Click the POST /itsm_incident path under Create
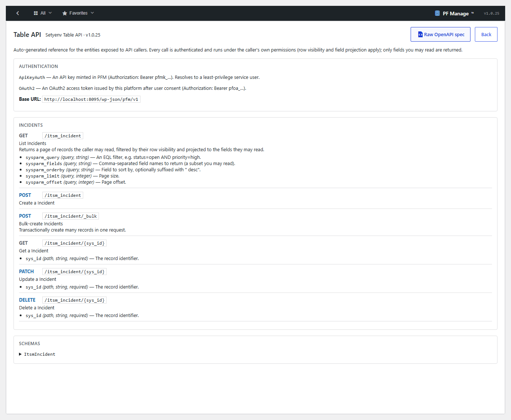The image size is (511, 420). coord(63,195)
